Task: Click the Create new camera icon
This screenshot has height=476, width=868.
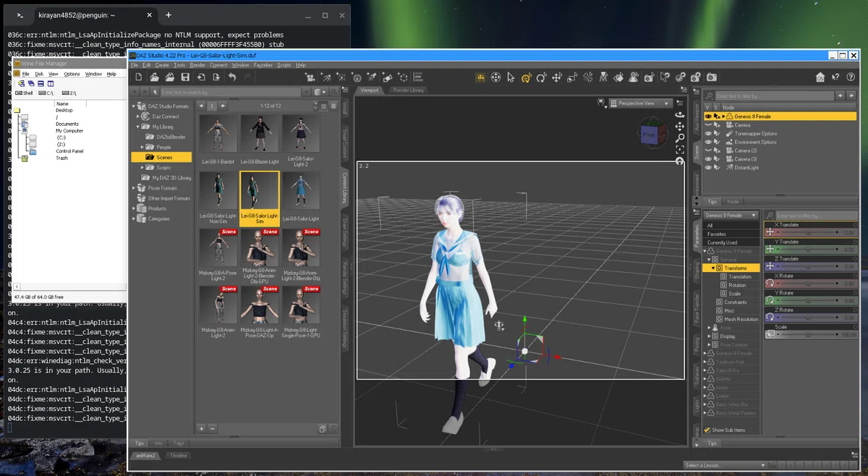Action: coord(310,77)
